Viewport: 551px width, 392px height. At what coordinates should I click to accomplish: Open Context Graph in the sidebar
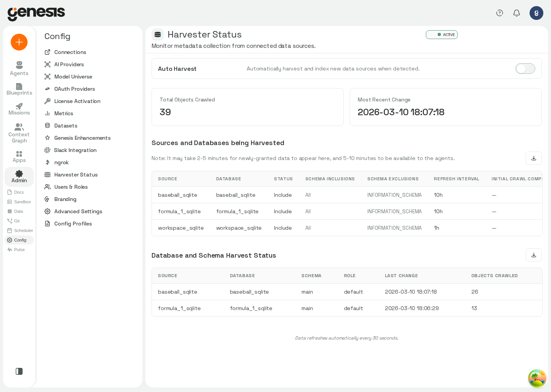(x=19, y=133)
